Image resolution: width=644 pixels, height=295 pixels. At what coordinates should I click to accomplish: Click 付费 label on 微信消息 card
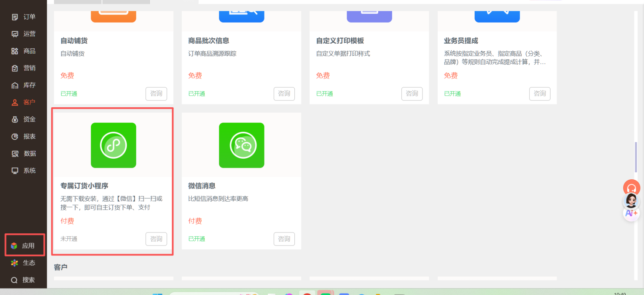pyautogui.click(x=195, y=221)
